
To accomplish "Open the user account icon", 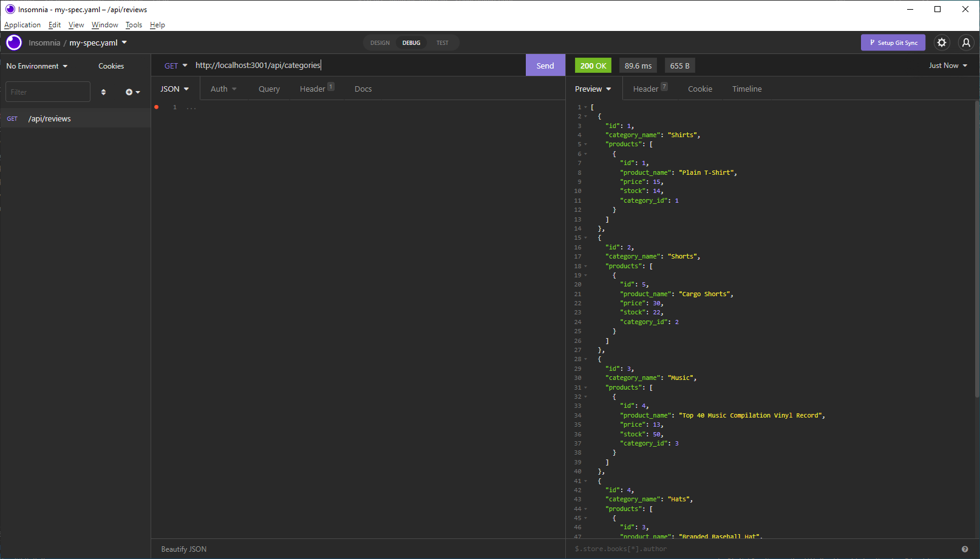I will pos(966,42).
